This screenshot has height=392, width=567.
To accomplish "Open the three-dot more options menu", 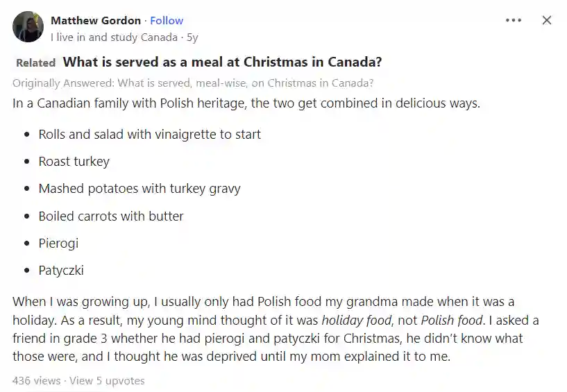I will 513,20.
